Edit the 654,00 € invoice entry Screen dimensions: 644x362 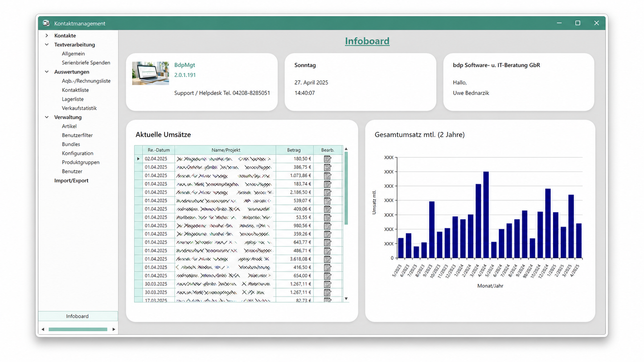328,276
